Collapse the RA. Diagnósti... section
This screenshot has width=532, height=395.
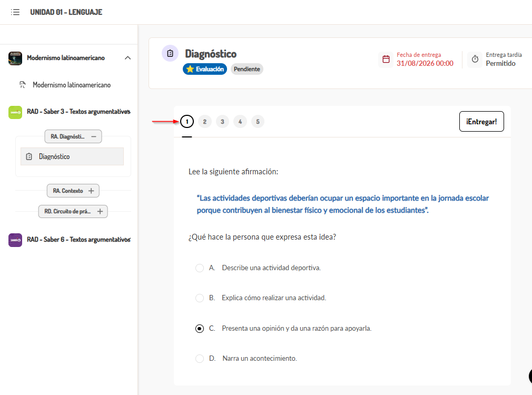click(73, 136)
